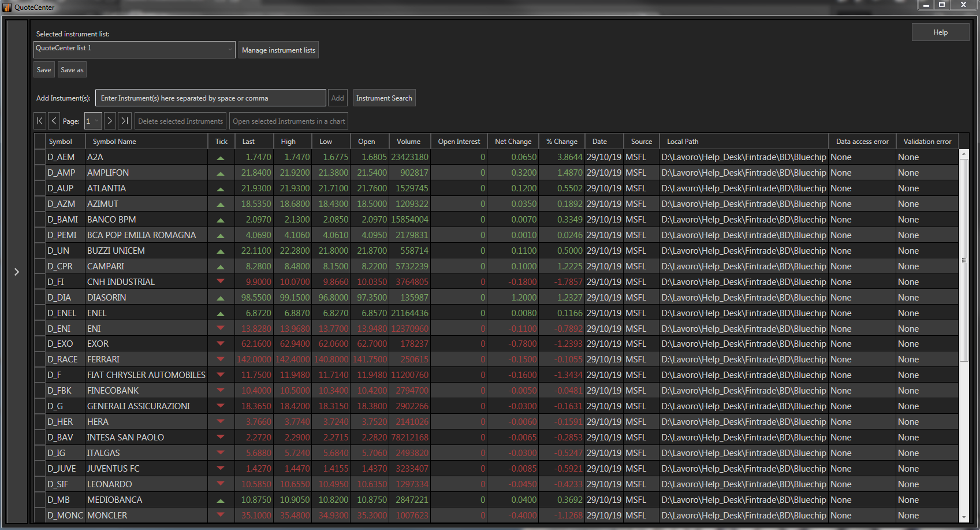Sort by the Local Path column header

pyautogui.click(x=744, y=142)
